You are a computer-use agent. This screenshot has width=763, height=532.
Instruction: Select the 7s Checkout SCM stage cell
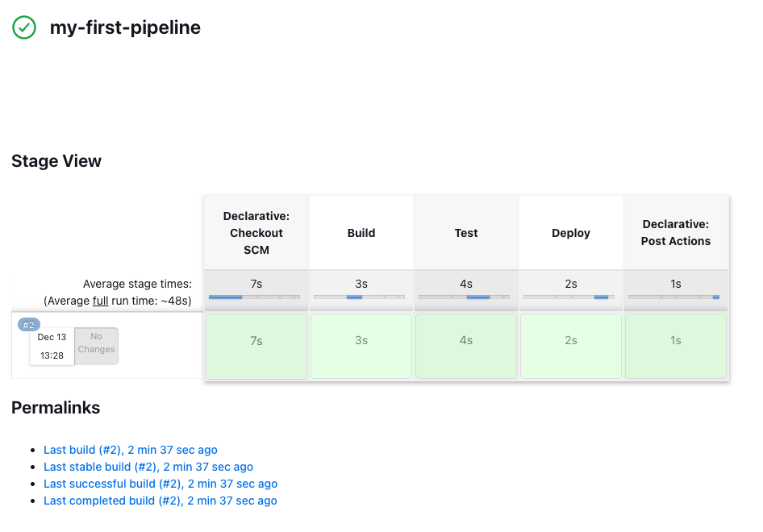[256, 347]
